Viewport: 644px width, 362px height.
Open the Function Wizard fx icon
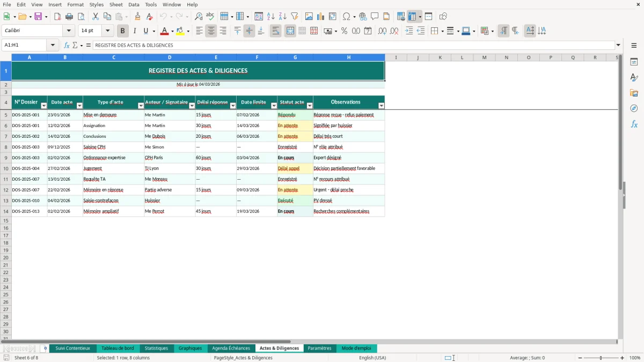coord(67,45)
